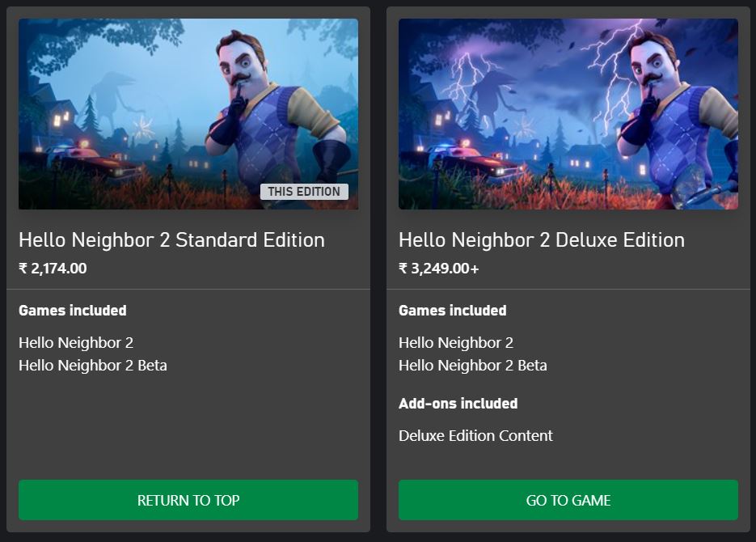Viewport: 756px width, 542px height.
Task: Click the RETURN TO TOP button
Action: click(x=188, y=500)
